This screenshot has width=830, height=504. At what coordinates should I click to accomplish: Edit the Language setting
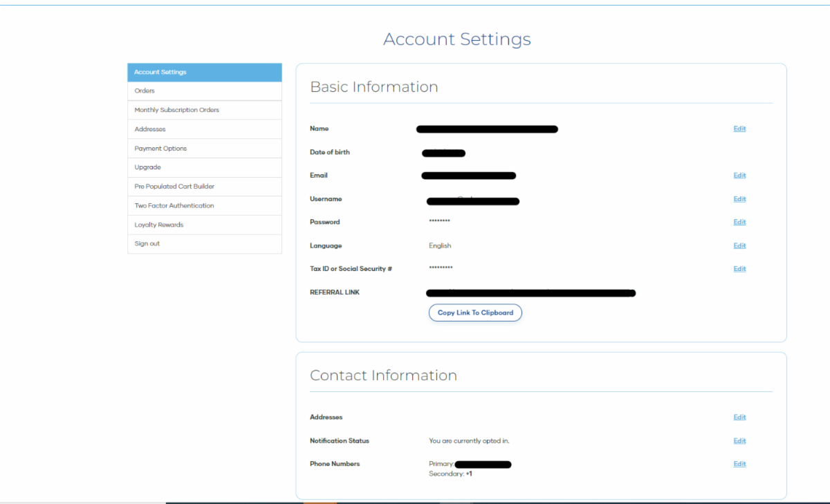[739, 245]
